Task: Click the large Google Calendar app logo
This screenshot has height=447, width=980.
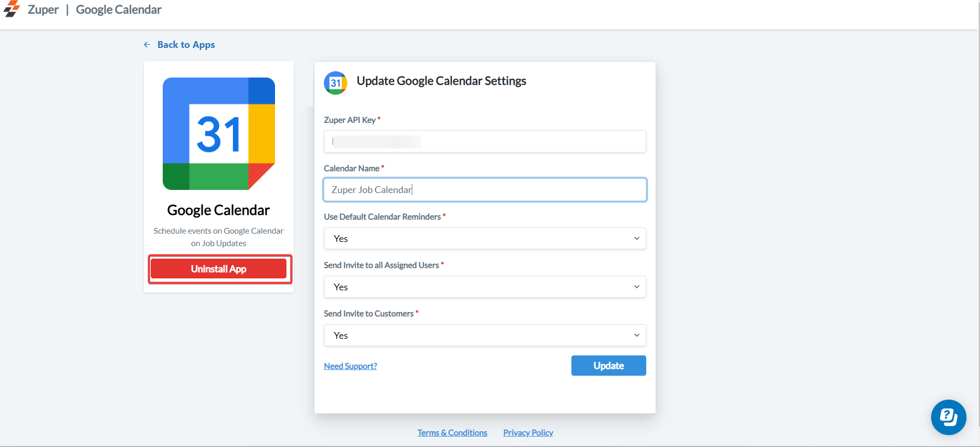Action: (219, 134)
